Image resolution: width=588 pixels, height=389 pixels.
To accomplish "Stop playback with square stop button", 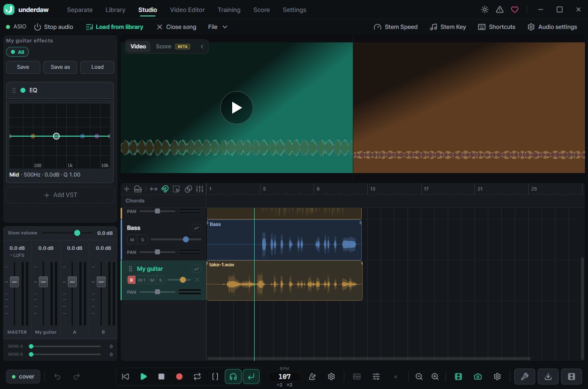I will [161, 377].
